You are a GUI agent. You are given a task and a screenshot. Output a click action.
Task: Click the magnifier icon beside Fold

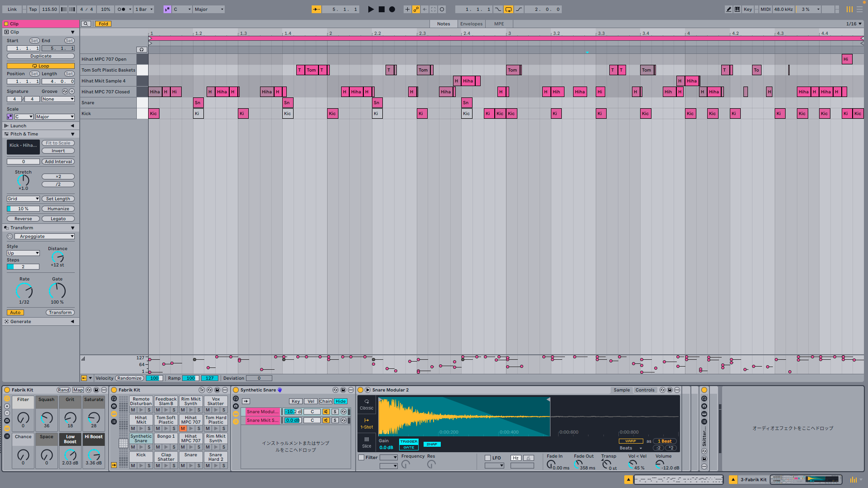click(x=86, y=24)
